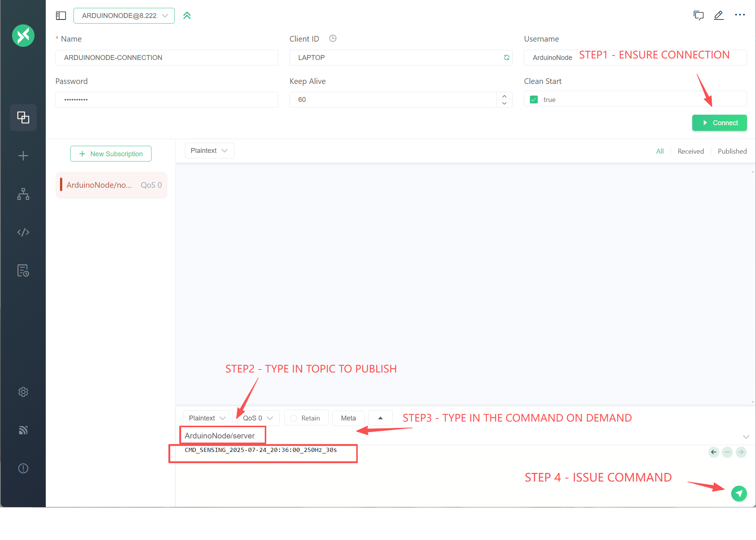Open the Settings gear icon
The height and width of the screenshot is (540, 756).
(x=23, y=392)
